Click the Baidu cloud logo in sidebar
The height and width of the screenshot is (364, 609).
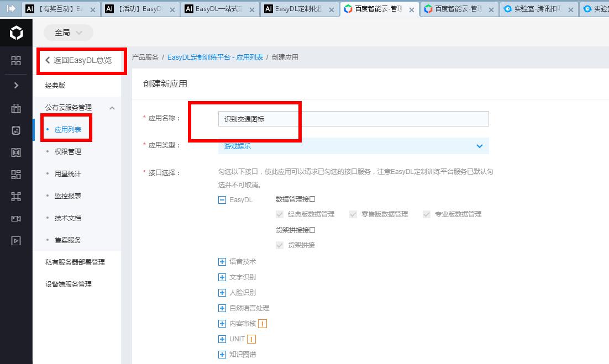coord(16,33)
